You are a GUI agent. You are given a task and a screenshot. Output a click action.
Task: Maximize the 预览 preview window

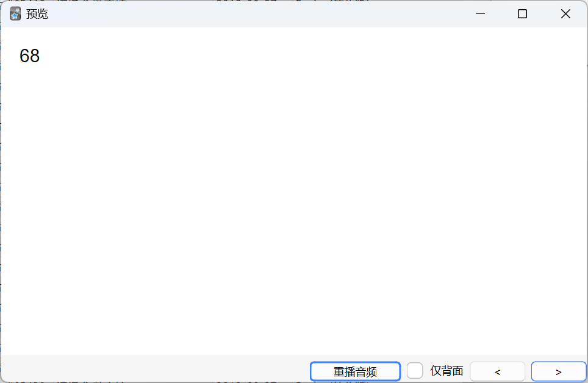(522, 14)
